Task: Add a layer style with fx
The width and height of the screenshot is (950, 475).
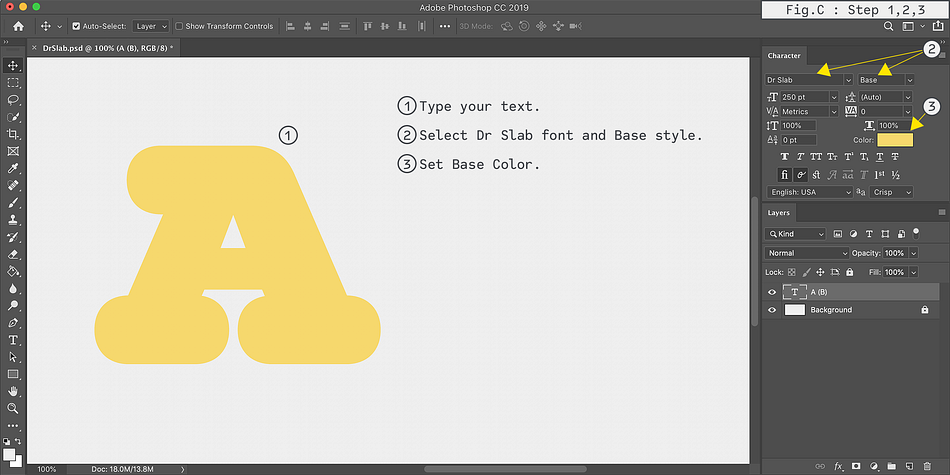Action: tap(839, 466)
